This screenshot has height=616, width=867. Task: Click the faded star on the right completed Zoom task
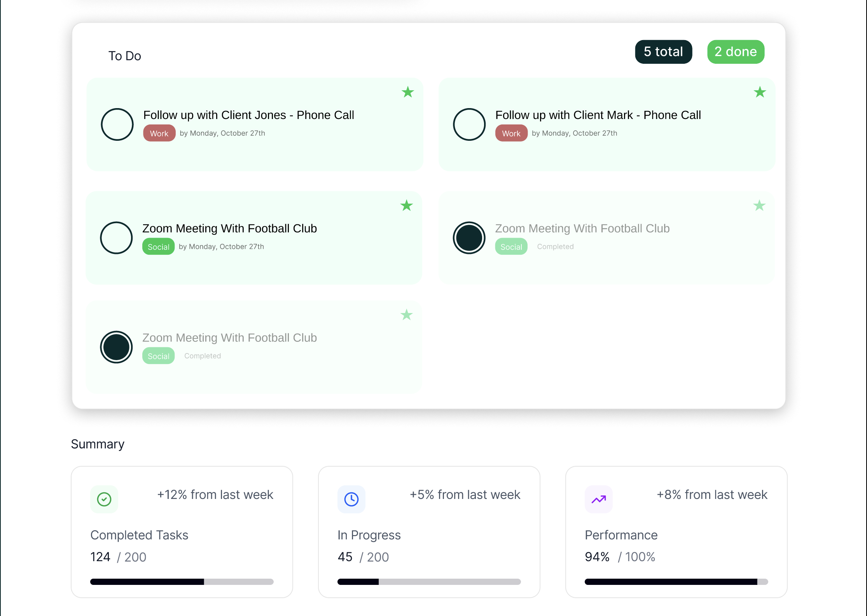pos(759,205)
